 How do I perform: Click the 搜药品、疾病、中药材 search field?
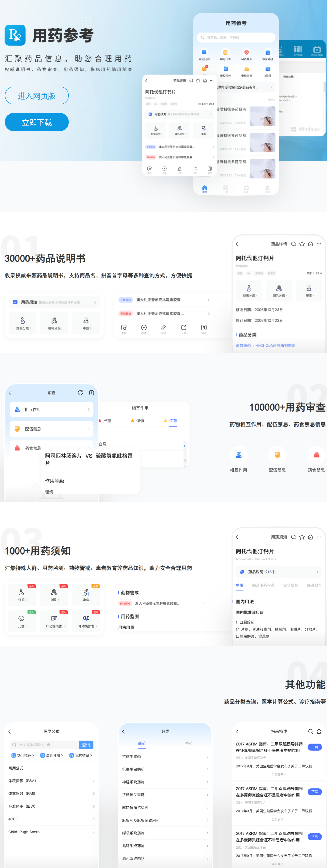pyautogui.click(x=236, y=37)
